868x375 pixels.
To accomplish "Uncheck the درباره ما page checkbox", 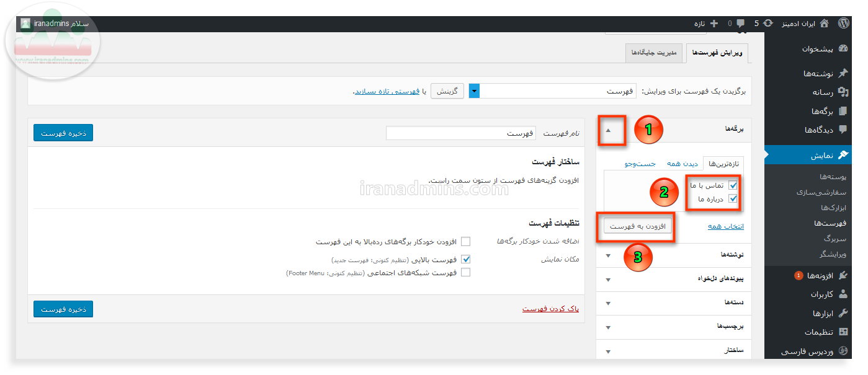I will (x=733, y=199).
